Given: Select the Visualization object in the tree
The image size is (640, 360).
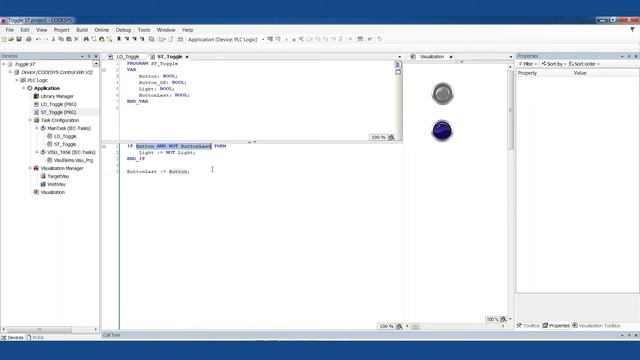Looking at the screenshot, I should 53,192.
